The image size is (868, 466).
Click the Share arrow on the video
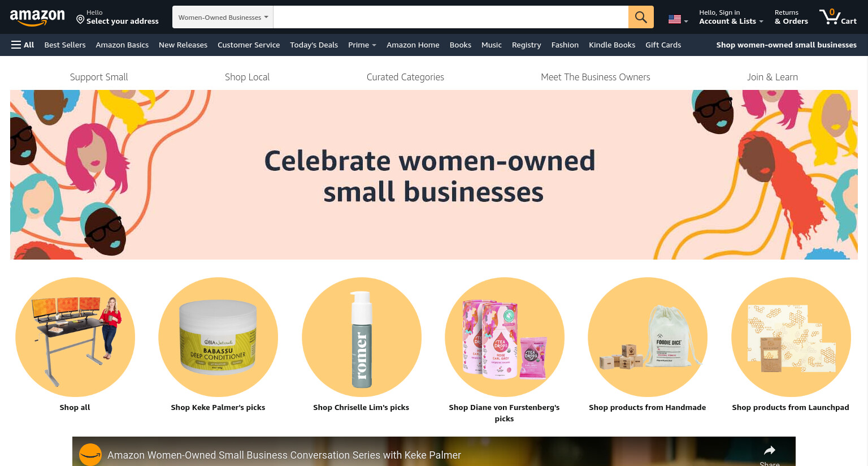770,451
